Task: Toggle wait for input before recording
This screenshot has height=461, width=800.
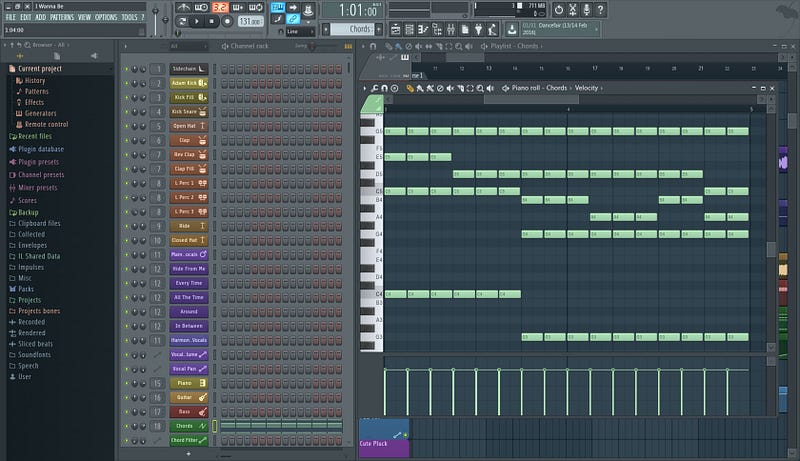Action: click(201, 7)
